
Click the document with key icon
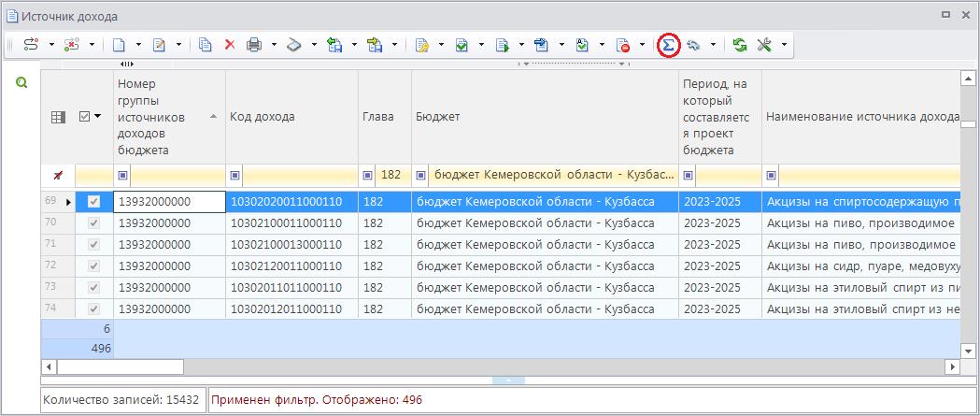pyautogui.click(x=421, y=45)
